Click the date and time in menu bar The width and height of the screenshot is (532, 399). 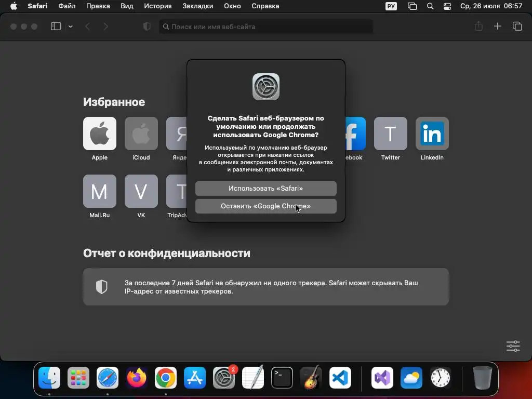point(491,6)
